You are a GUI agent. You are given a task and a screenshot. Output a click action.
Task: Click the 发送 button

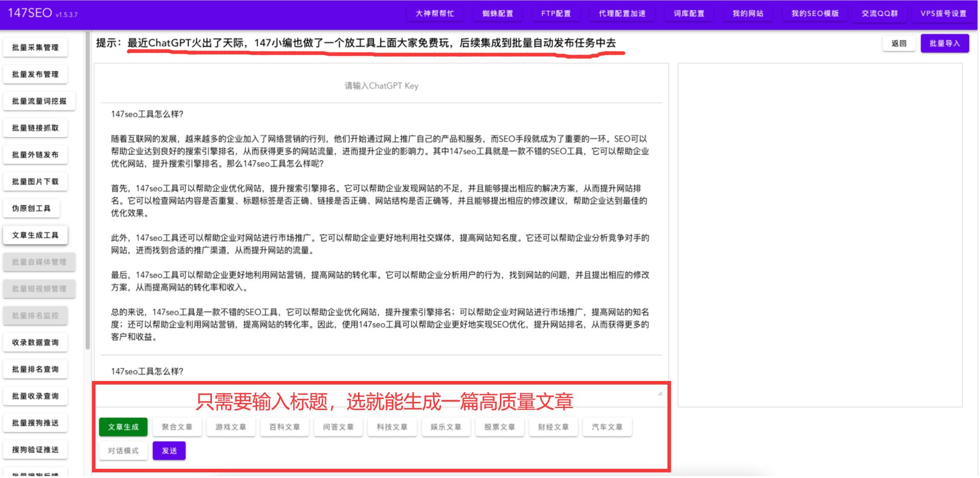pyautogui.click(x=169, y=450)
